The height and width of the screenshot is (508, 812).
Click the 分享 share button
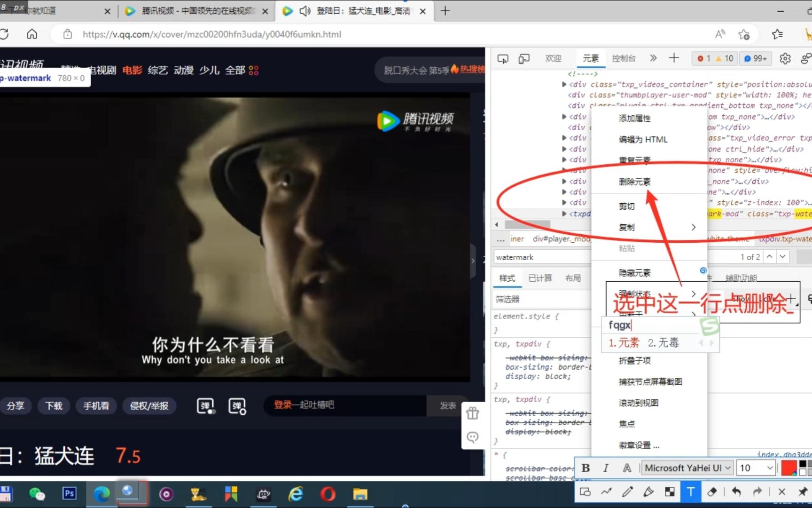tap(16, 405)
